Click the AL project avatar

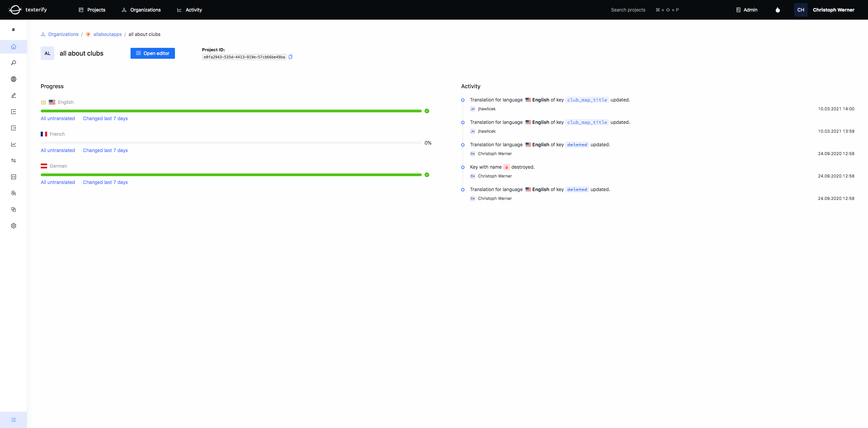[x=47, y=53]
